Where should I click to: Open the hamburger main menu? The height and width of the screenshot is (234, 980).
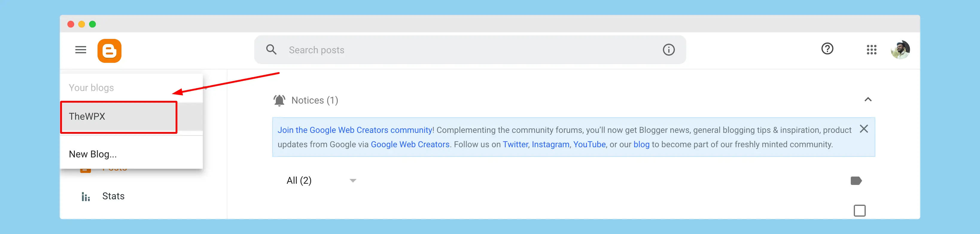tap(81, 50)
